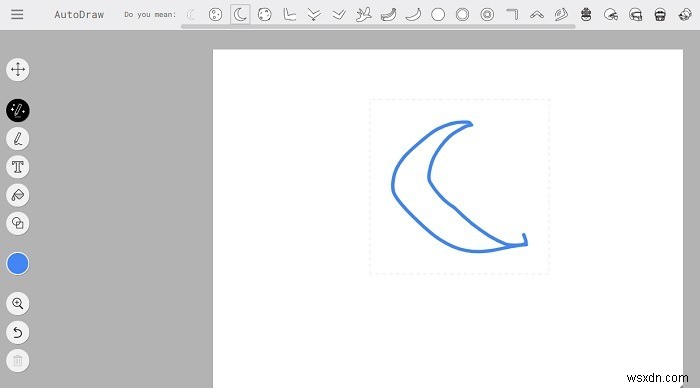This screenshot has width=700, height=388.
Task: Select the single banana suggestion
Action: coord(413,15)
